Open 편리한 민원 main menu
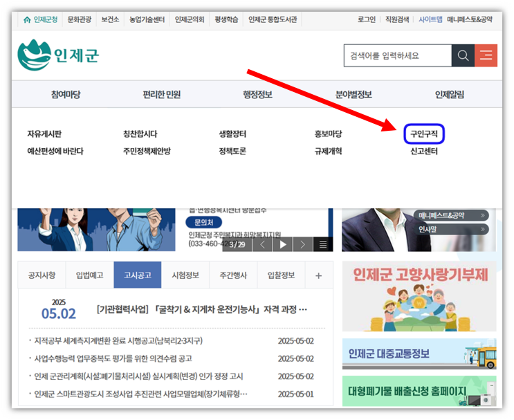The image size is (514, 420). pyautogui.click(x=162, y=94)
